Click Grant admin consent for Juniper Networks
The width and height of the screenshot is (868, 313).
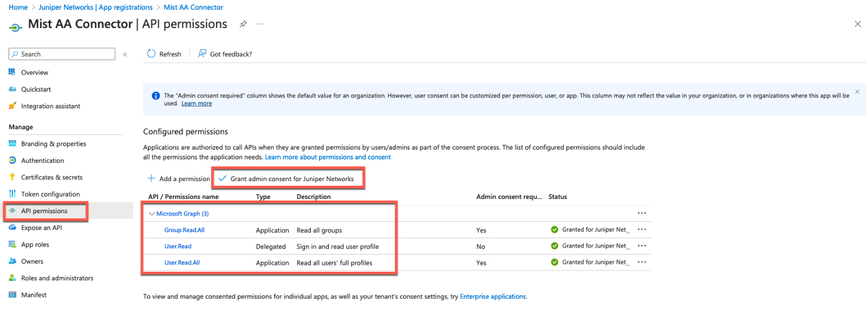pyautogui.click(x=291, y=179)
